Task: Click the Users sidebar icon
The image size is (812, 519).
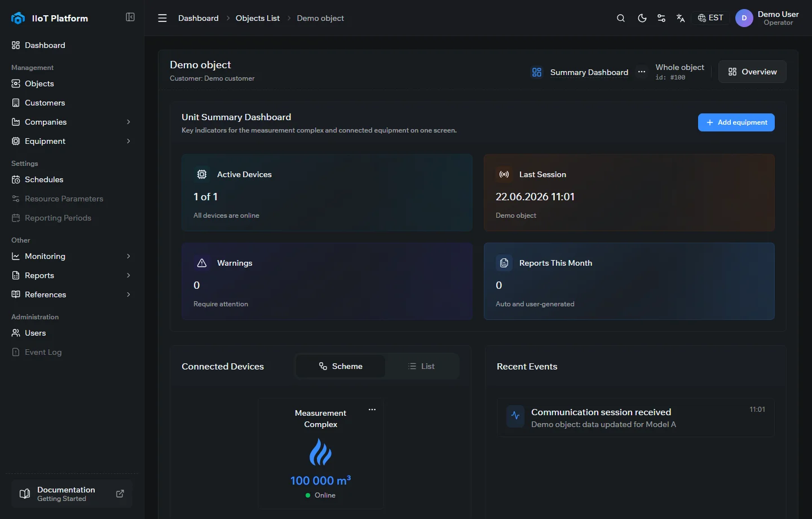Action: 16,333
